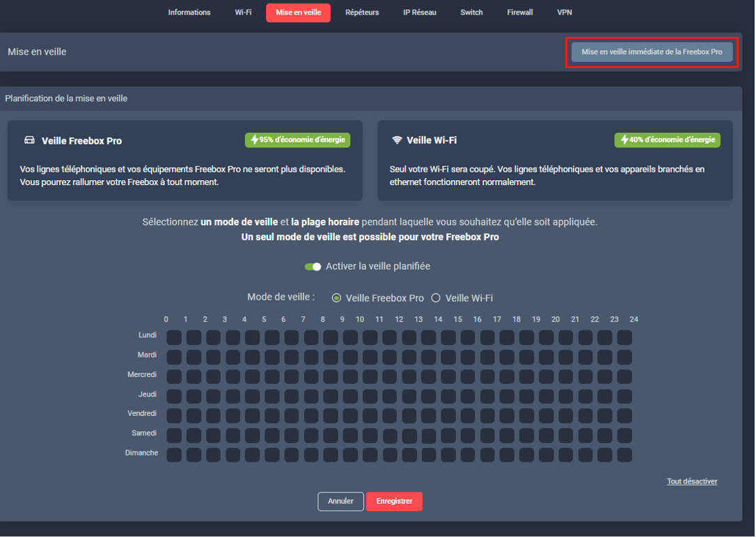The image size is (756, 537).
Task: Select the Veille Freebox Pro radio button
Action: pos(337,298)
